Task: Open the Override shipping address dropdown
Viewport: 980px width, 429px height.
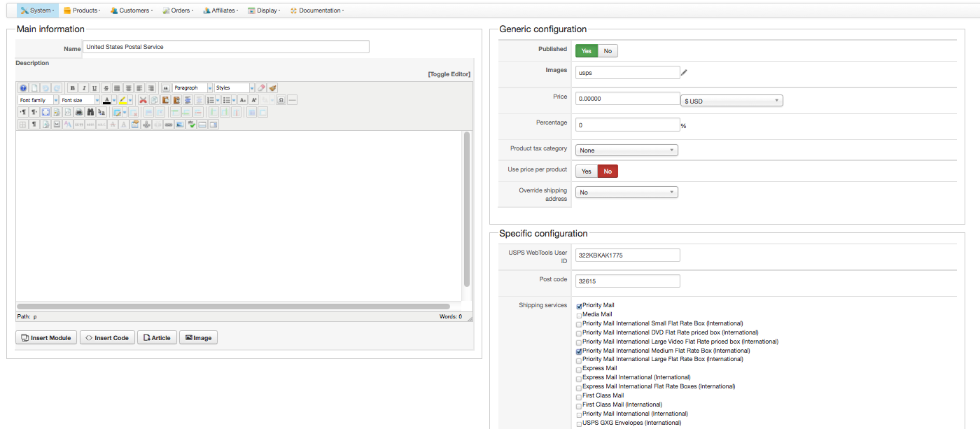Action: 626,192
